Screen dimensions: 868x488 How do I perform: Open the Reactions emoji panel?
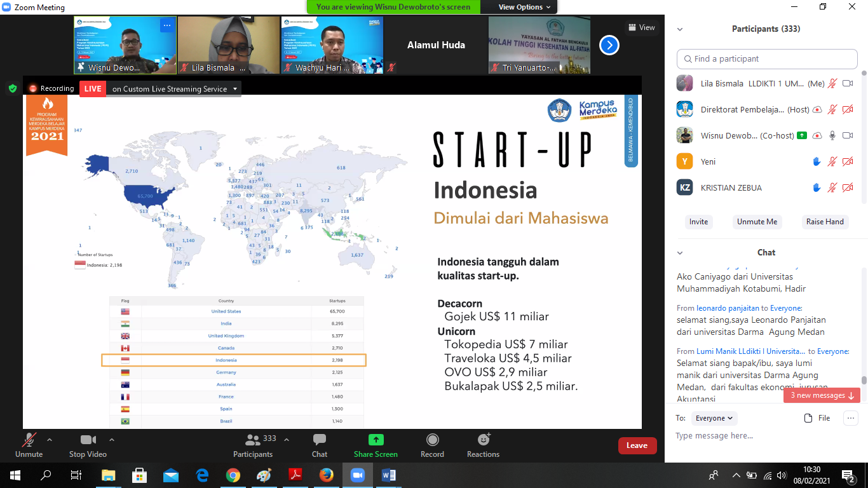(x=483, y=440)
